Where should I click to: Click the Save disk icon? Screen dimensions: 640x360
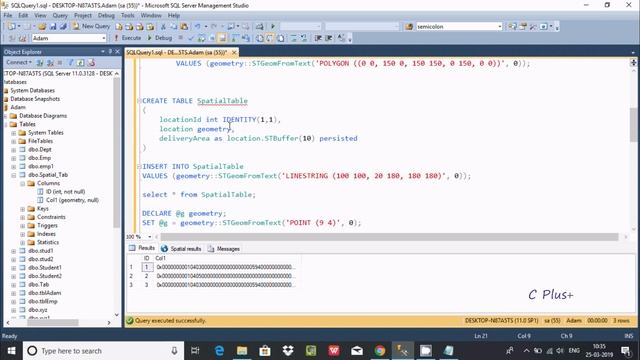click(x=53, y=27)
